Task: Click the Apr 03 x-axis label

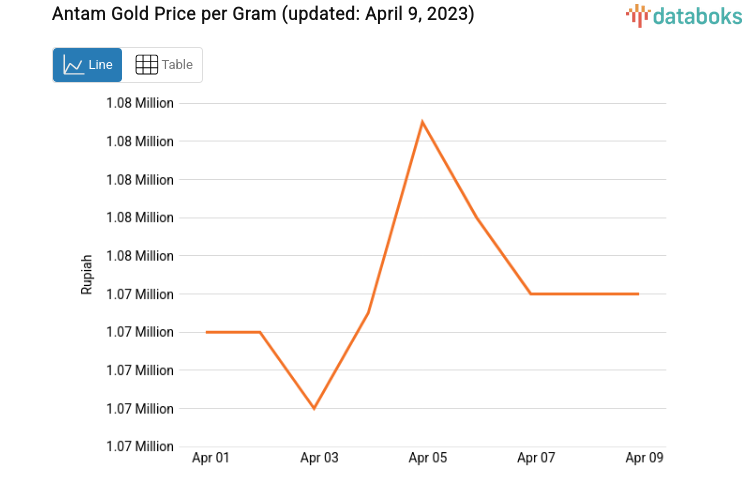Action: point(319,458)
